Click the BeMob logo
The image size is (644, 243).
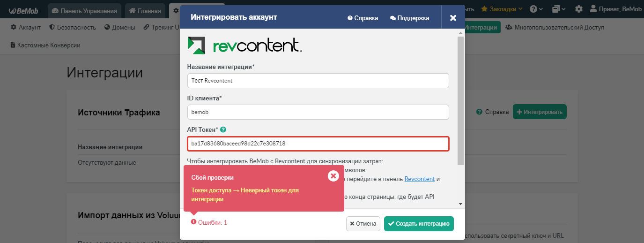[23, 10]
